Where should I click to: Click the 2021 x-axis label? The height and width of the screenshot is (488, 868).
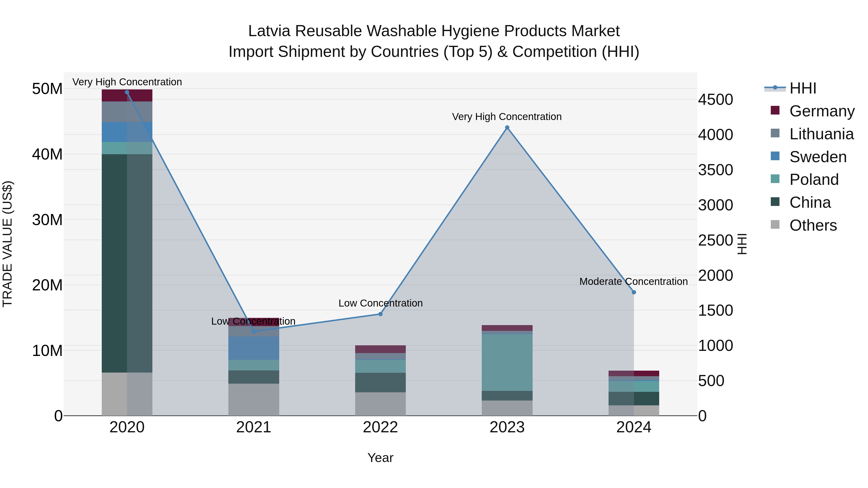[x=254, y=427]
